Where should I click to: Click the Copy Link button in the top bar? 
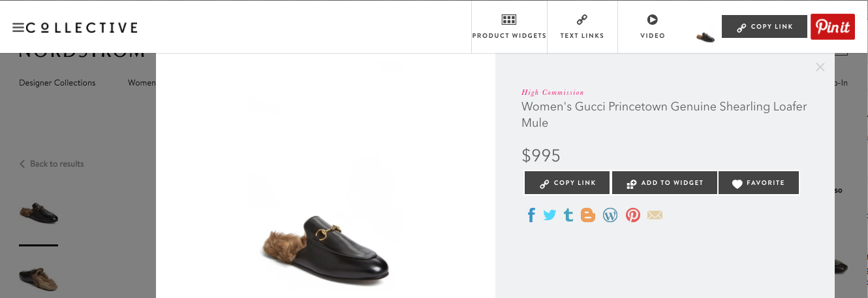(764, 27)
